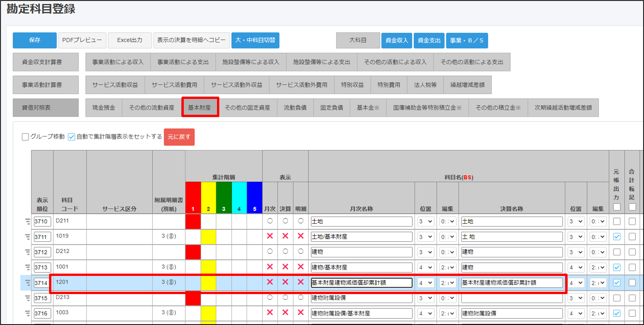Click the red X in 決算 column for row 3713
The height and width of the screenshot is (325, 644).
click(285, 267)
